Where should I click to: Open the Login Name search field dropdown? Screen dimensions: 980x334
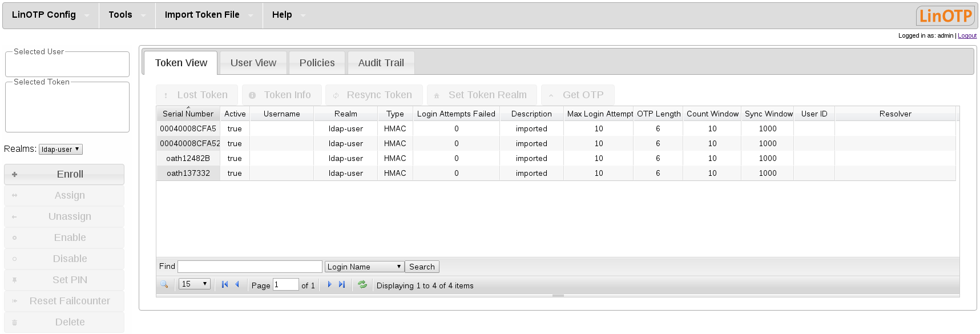point(364,267)
